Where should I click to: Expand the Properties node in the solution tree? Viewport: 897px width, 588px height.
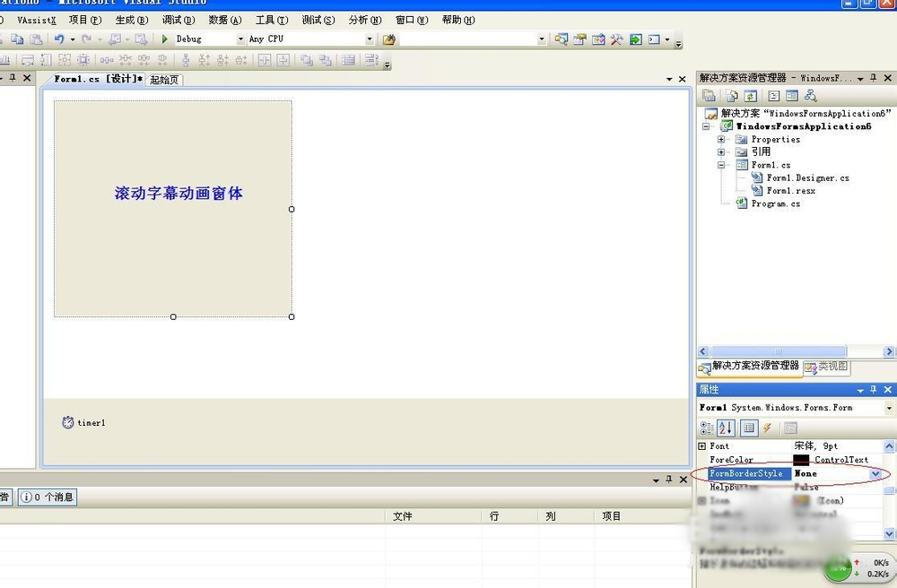pos(721,140)
